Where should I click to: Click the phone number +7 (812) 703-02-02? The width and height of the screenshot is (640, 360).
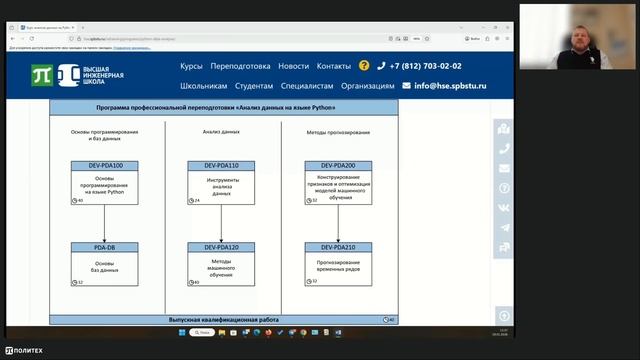[425, 66]
